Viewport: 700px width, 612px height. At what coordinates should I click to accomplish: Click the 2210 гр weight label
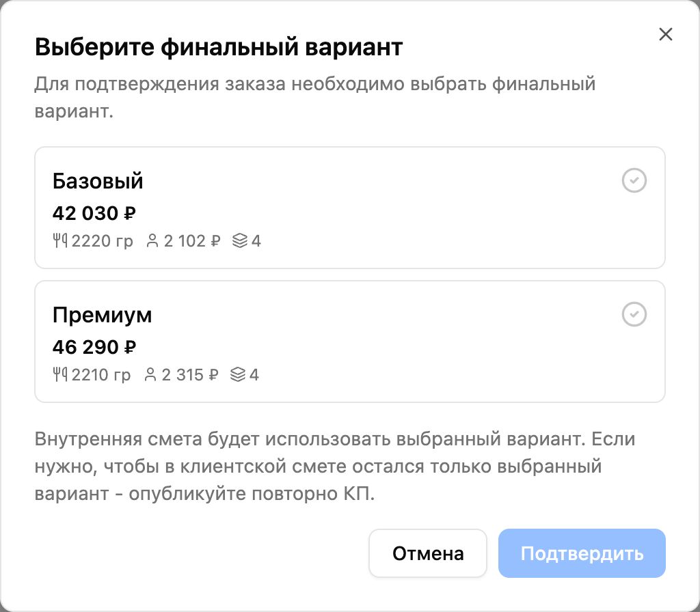[x=101, y=375]
